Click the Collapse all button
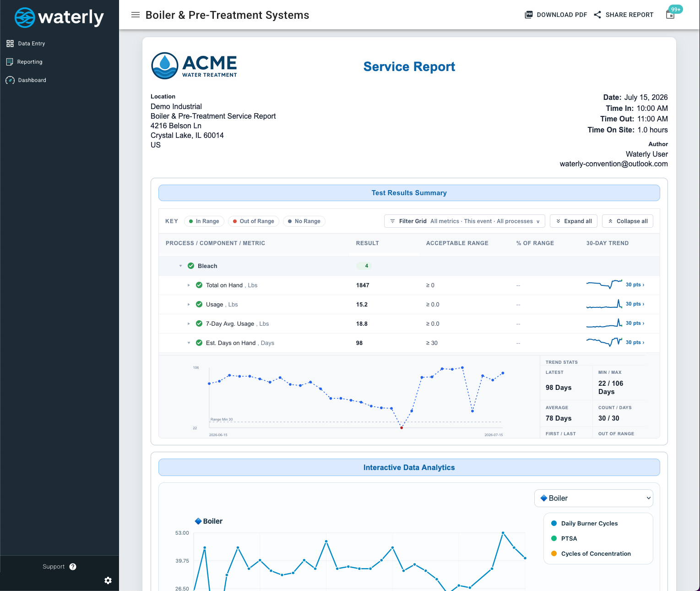 [x=628, y=221]
